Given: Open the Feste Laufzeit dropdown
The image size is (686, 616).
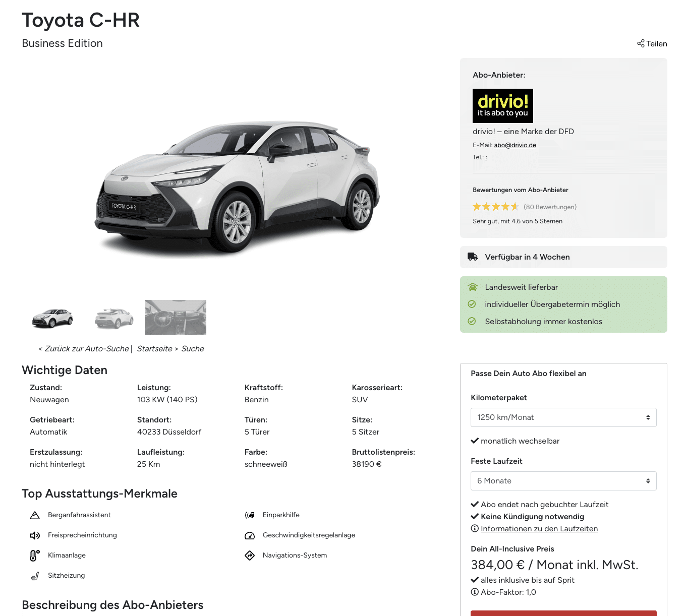Looking at the screenshot, I should 563,481.
